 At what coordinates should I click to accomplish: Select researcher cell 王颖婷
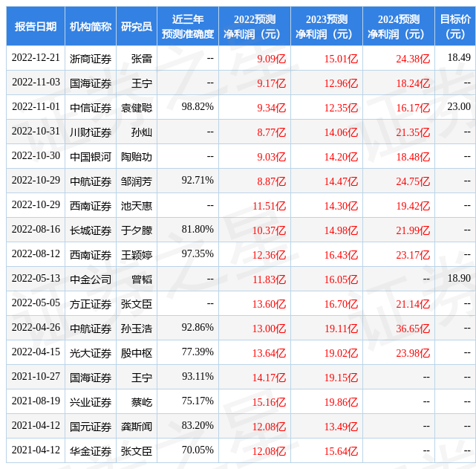point(137,255)
